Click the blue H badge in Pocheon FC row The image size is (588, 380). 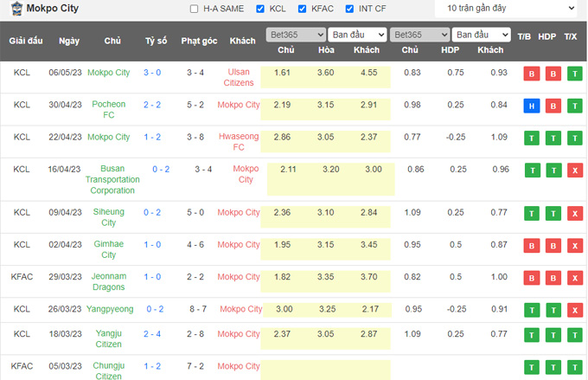pyautogui.click(x=530, y=106)
